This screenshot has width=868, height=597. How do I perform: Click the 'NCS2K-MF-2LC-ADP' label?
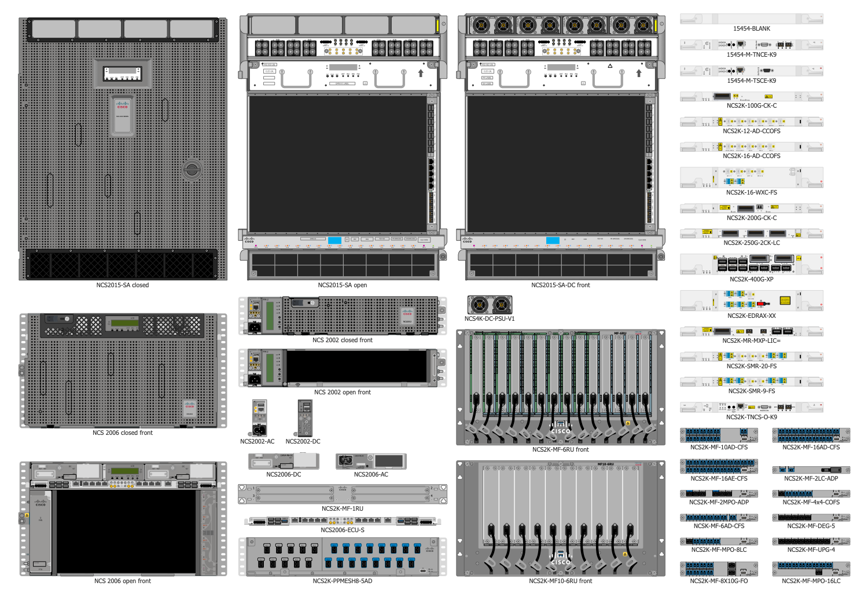[811, 478]
